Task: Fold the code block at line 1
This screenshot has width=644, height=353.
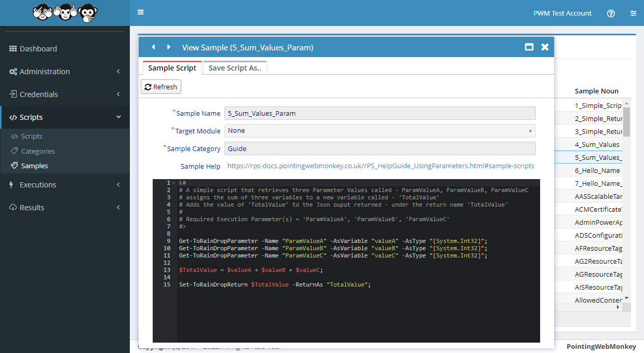Action: coord(174,183)
